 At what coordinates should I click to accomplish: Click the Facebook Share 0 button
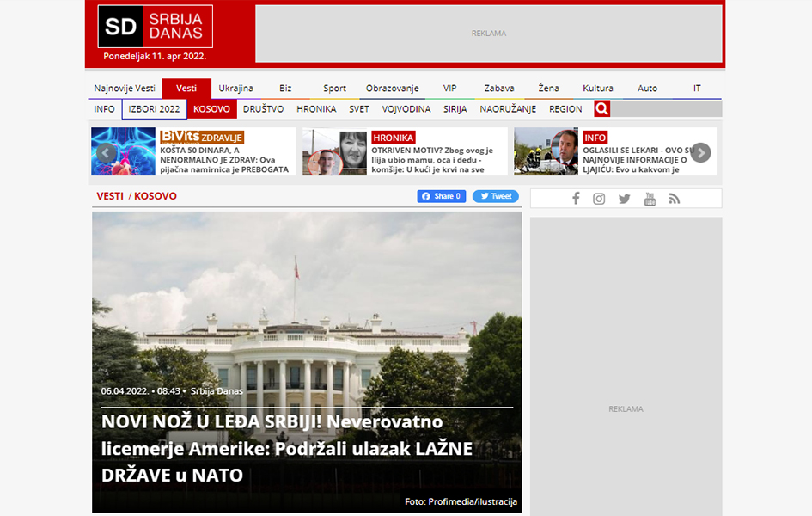pyautogui.click(x=441, y=196)
